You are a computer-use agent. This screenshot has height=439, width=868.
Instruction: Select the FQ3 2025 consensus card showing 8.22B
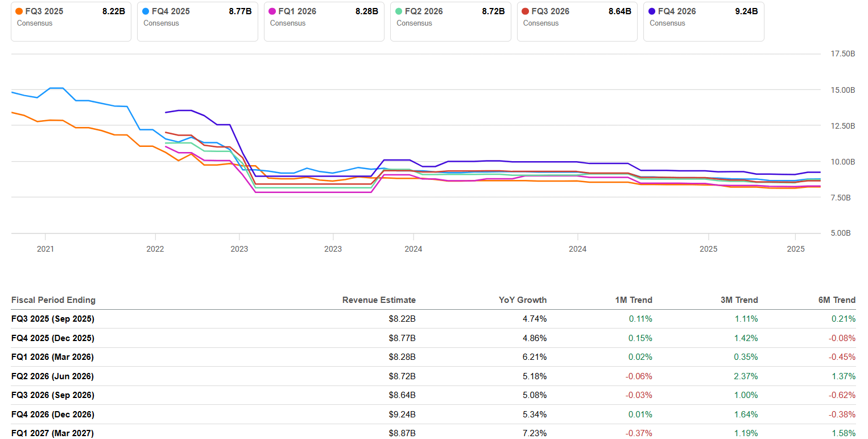click(x=71, y=22)
